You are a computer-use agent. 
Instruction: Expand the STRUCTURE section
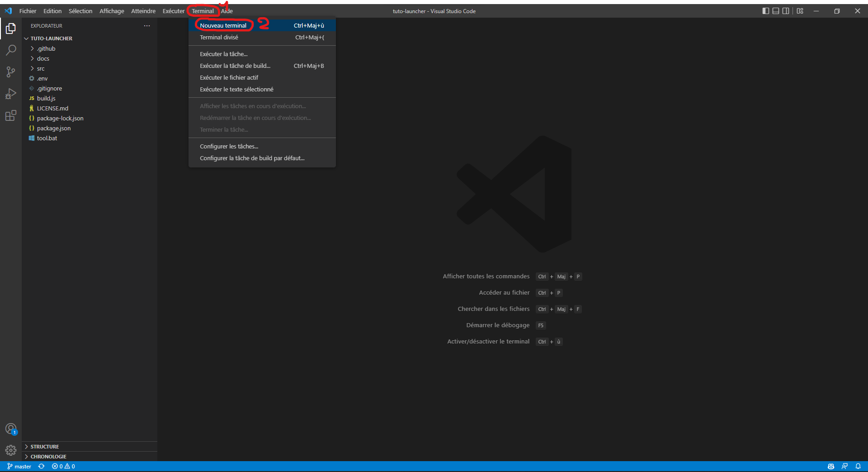[90, 447]
